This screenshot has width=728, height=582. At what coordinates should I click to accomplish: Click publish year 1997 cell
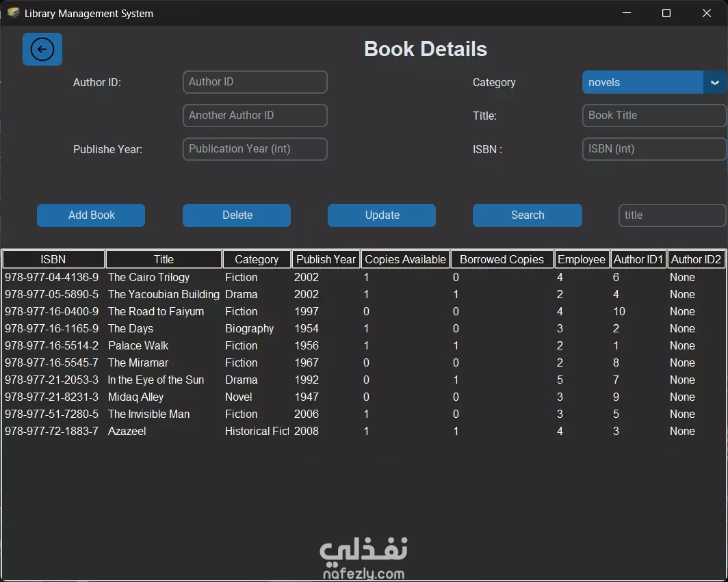coord(307,312)
